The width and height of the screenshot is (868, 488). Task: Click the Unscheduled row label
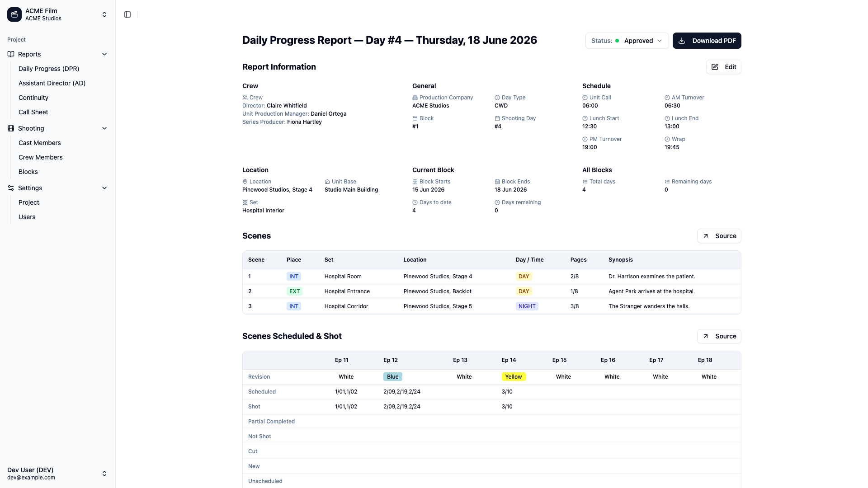(x=265, y=481)
